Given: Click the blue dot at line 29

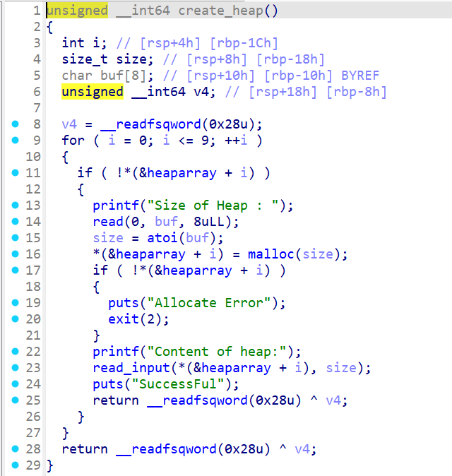Looking at the screenshot, I should (x=16, y=465).
